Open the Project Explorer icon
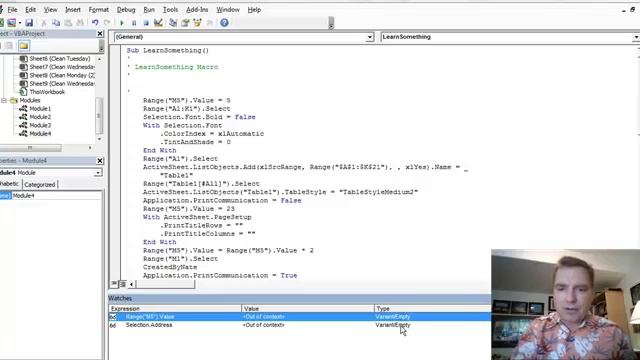 pos(173,23)
